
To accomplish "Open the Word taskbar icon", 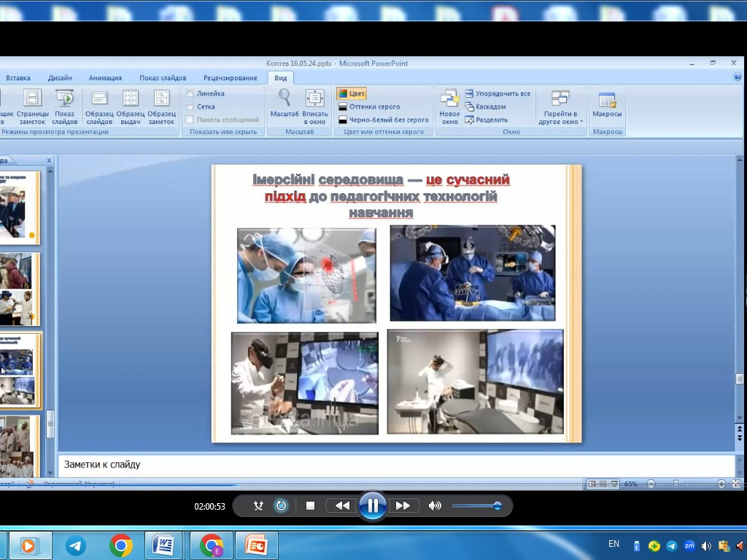I will pyautogui.click(x=163, y=545).
